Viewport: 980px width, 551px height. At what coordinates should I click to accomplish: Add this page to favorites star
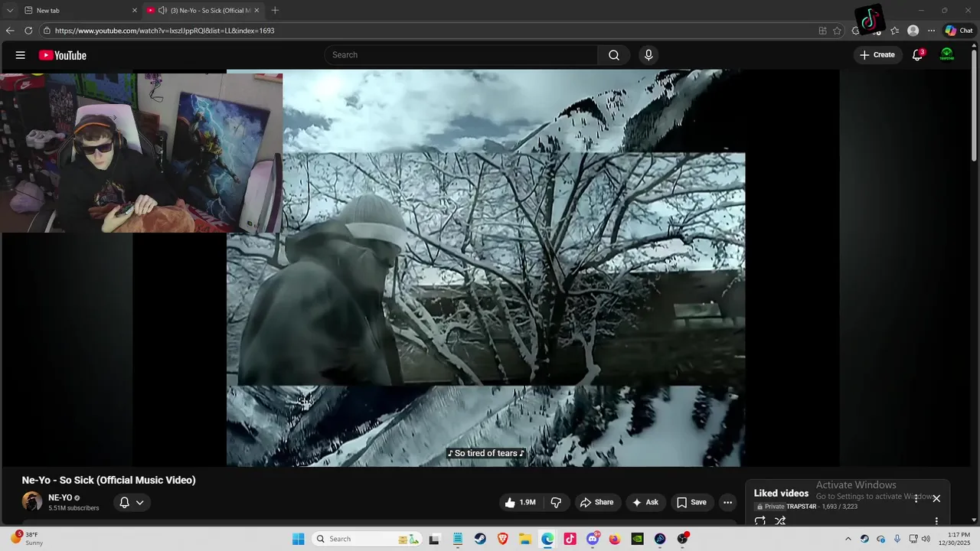point(837,31)
